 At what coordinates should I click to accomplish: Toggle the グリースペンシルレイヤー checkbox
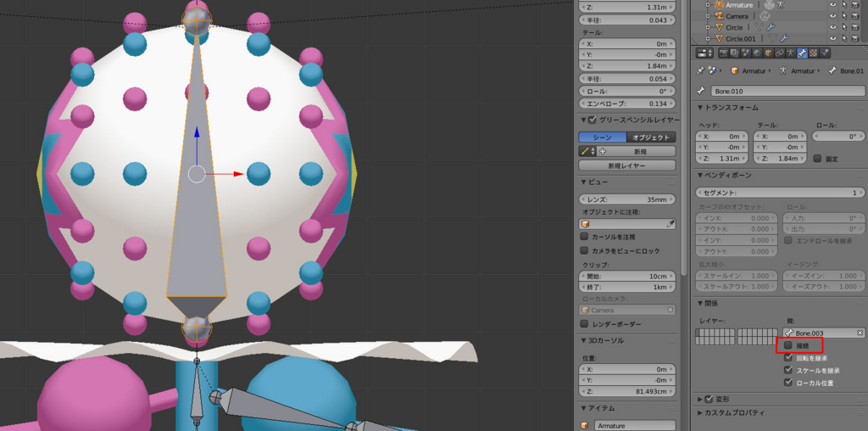coord(593,120)
